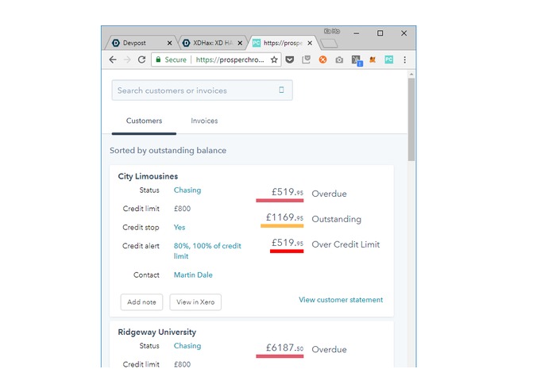Viewport: 552px width, 392px height.
Task: Open the MetaMask fox extension icon
Action: [x=373, y=60]
